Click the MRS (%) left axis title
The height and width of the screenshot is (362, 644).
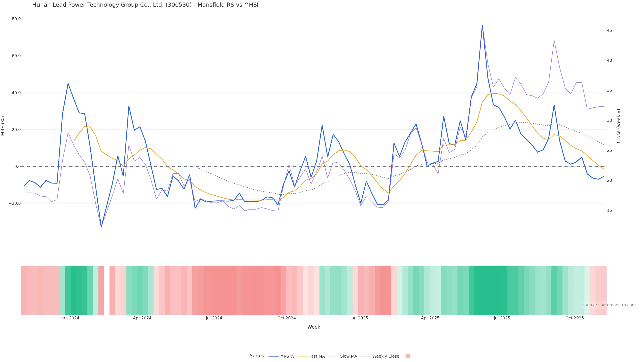click(x=3, y=126)
